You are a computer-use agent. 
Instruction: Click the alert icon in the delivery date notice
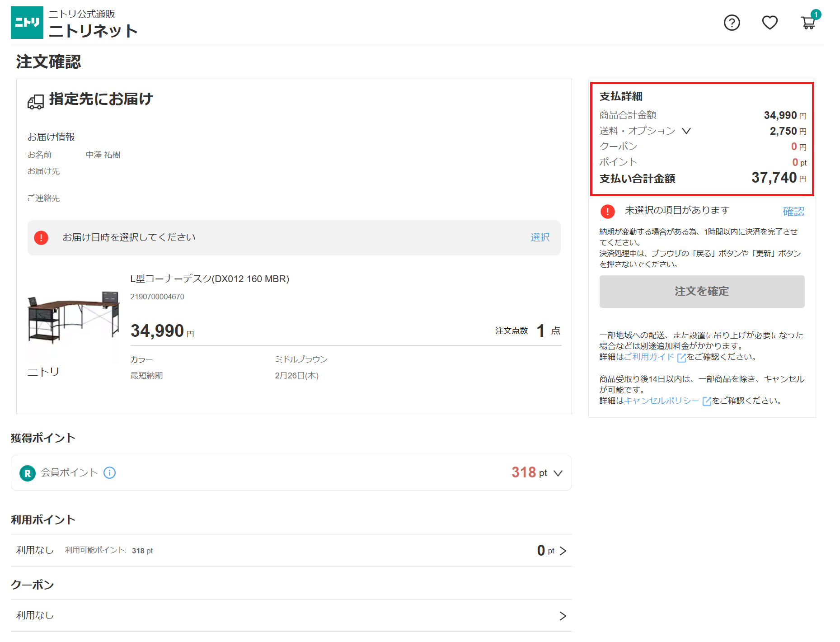pos(42,237)
